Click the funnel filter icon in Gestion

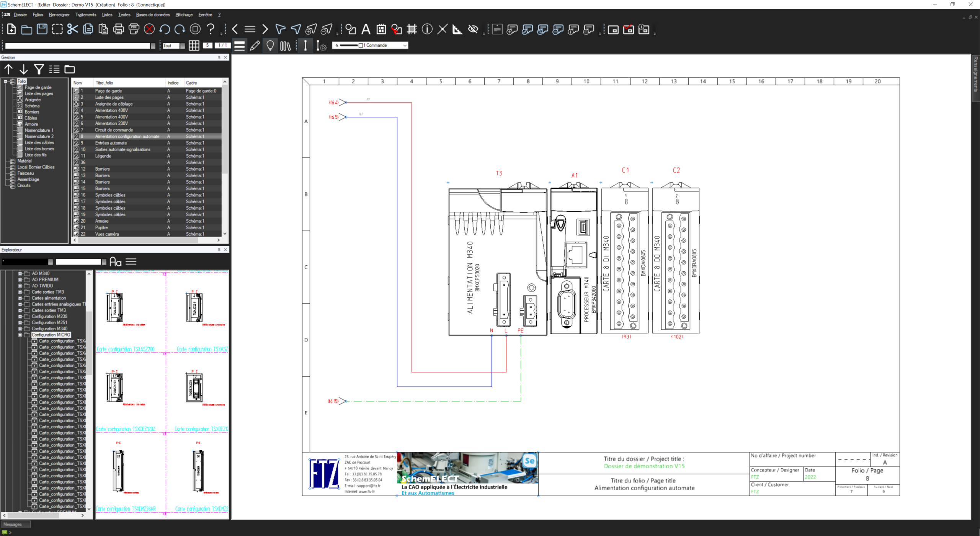[39, 69]
